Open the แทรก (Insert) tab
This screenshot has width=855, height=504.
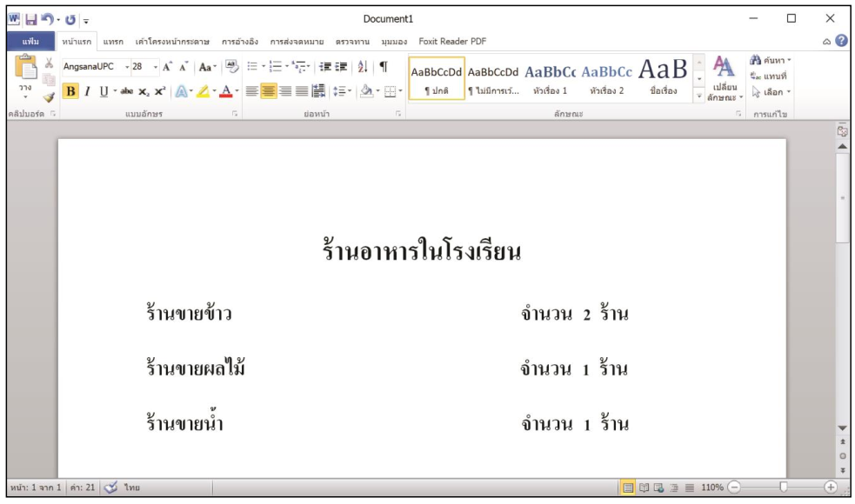[113, 41]
